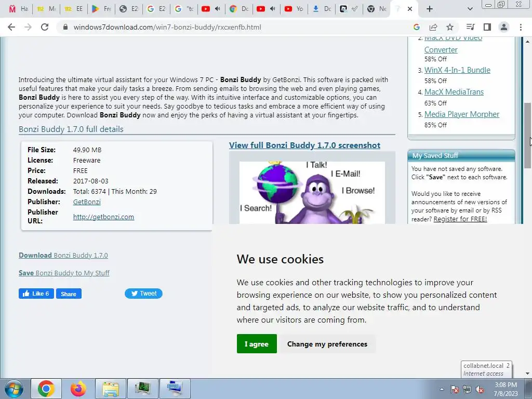Viewport: 532px width, 399px height.
Task: Click the Bonzi Buddy screenshot thumbnail
Action: pos(312,192)
